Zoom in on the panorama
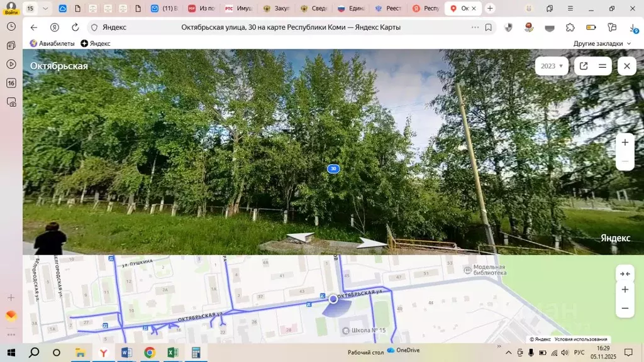The width and height of the screenshot is (644, 362). pyautogui.click(x=625, y=143)
